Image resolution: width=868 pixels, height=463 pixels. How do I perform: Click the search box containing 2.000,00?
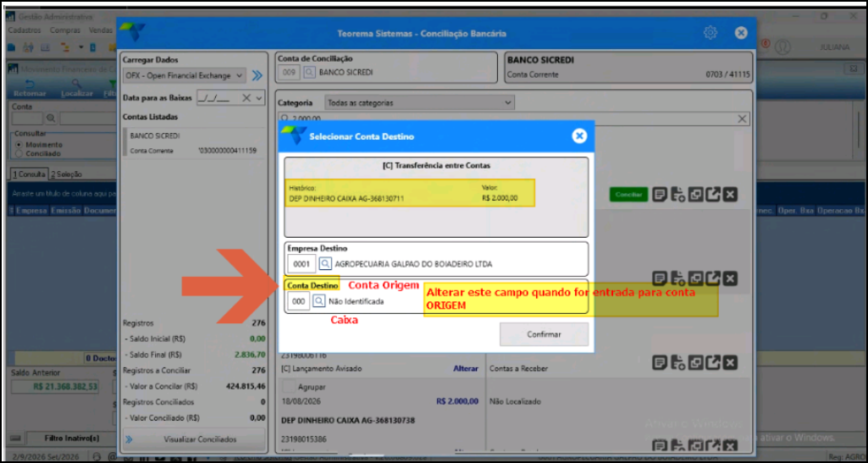coord(513,119)
